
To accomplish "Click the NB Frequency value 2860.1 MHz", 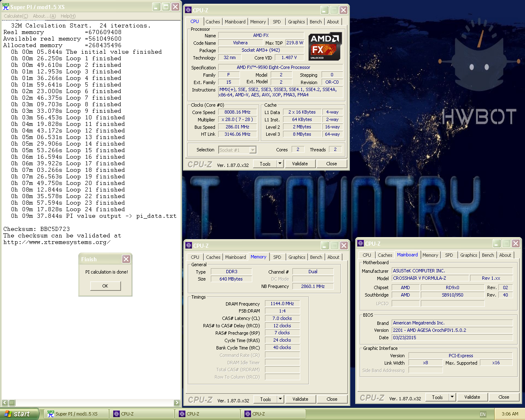I will click(x=313, y=286).
